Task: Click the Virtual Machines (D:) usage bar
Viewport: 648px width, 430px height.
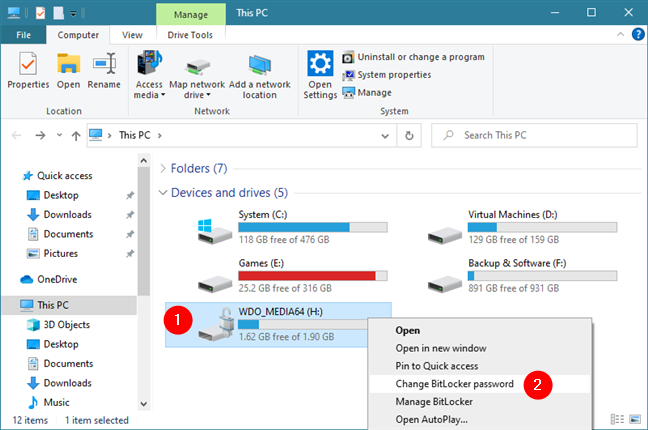Action: click(x=543, y=227)
